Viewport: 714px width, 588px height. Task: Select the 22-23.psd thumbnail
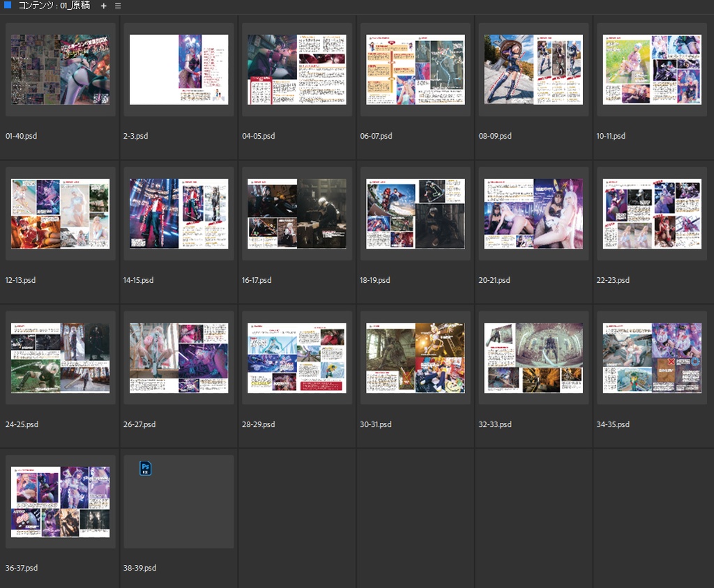pyautogui.click(x=652, y=214)
